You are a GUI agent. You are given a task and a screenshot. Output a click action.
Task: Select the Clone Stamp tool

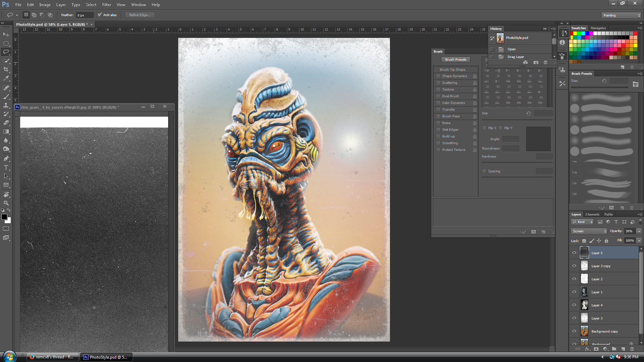pyautogui.click(x=6, y=105)
